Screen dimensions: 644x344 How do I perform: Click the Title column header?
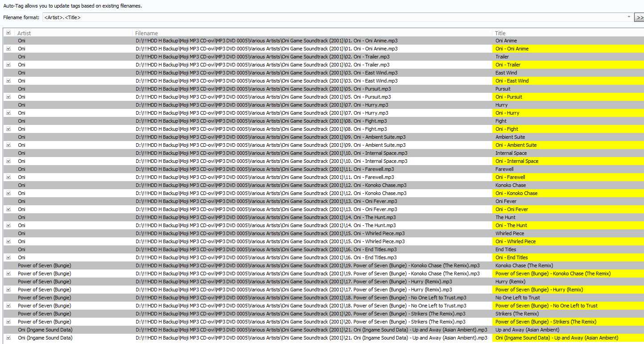pyautogui.click(x=567, y=33)
